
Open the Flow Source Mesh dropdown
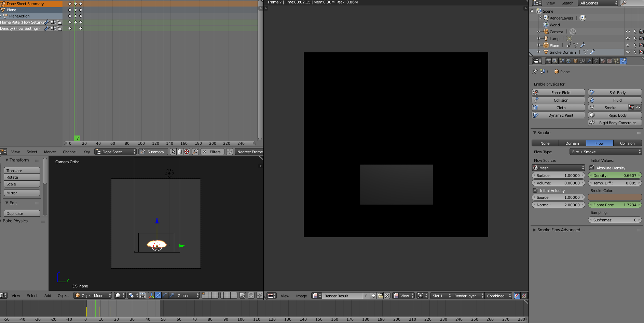coord(558,168)
